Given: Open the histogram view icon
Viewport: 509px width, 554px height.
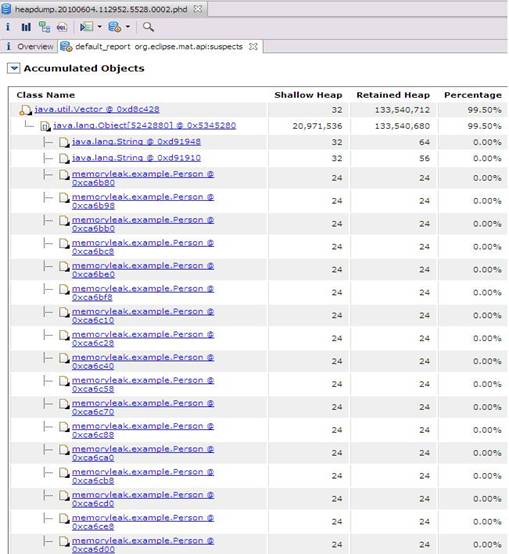Looking at the screenshot, I should (x=26, y=27).
